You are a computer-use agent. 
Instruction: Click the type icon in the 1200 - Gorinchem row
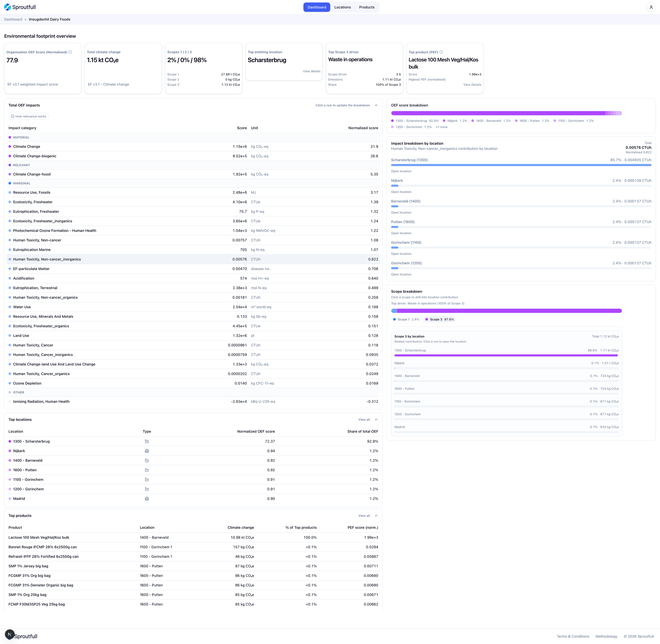(147, 489)
